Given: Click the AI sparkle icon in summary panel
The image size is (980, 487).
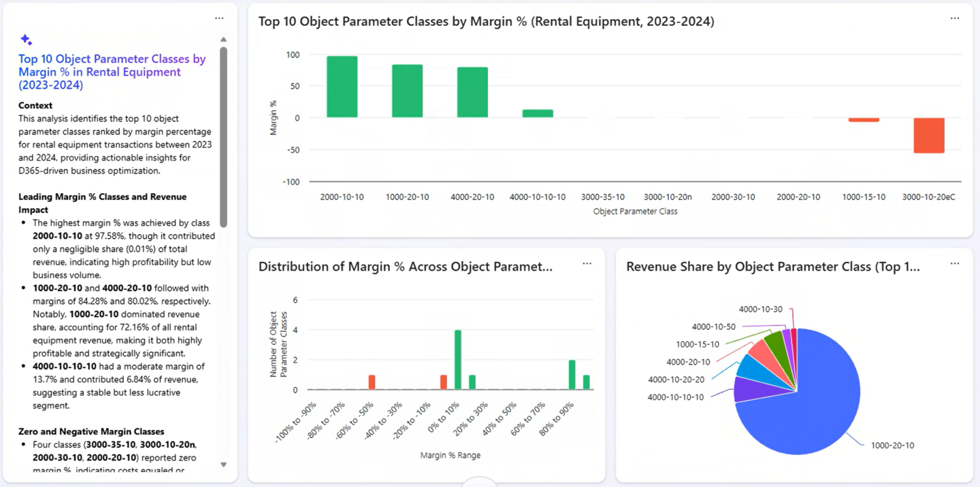Looking at the screenshot, I should click(26, 40).
